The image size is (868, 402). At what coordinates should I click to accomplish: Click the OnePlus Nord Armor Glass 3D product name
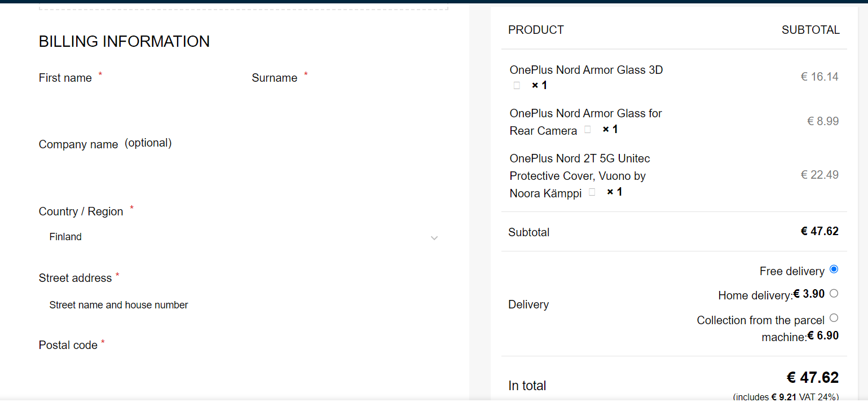(586, 70)
